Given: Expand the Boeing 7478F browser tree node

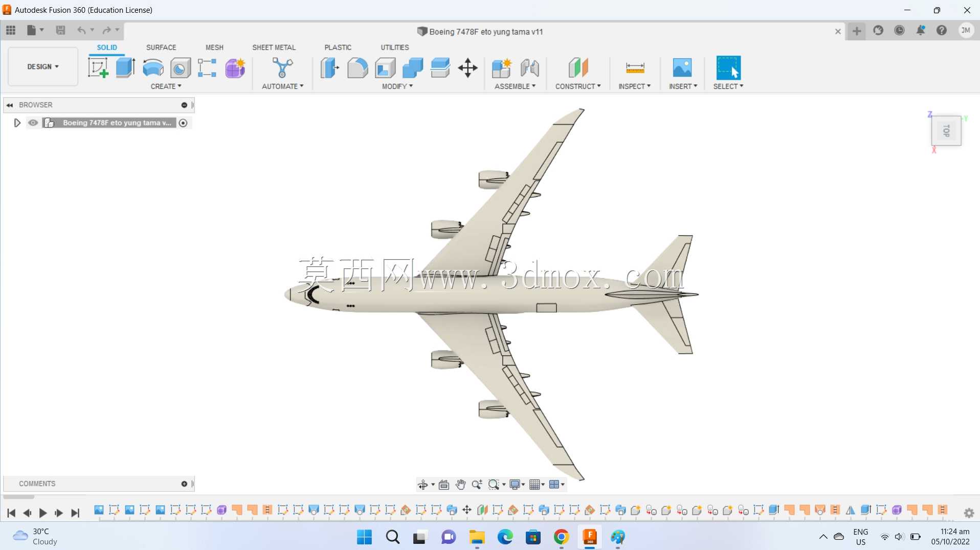Looking at the screenshot, I should [17, 123].
